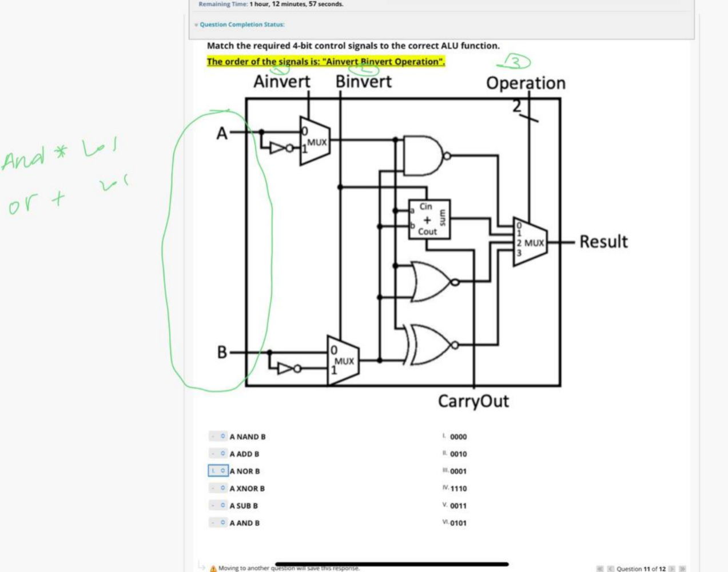Click the next question arrow icon
728x572 pixels.
(x=672, y=569)
